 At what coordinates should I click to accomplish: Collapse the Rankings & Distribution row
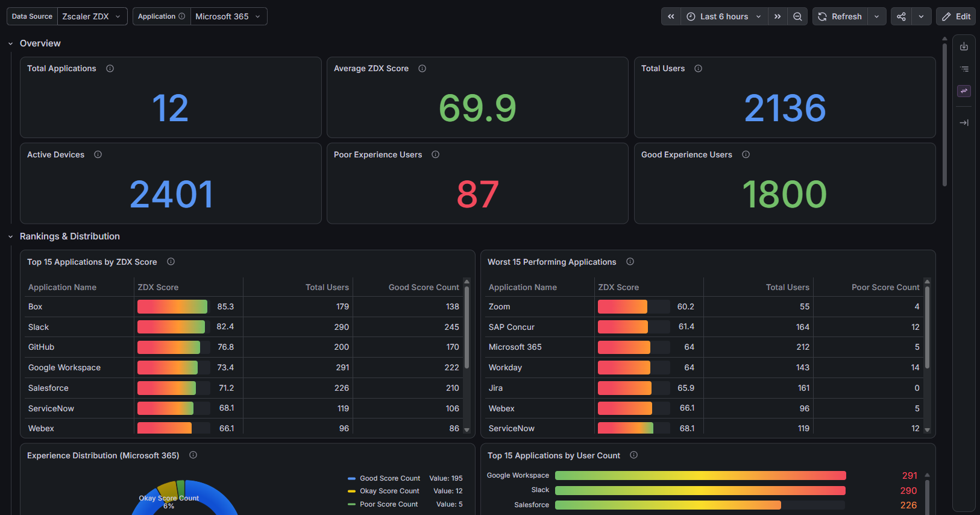[x=10, y=236]
